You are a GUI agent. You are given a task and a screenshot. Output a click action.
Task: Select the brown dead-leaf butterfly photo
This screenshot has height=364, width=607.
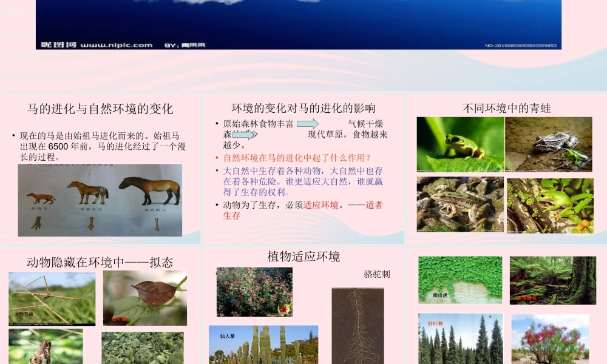pos(145,298)
